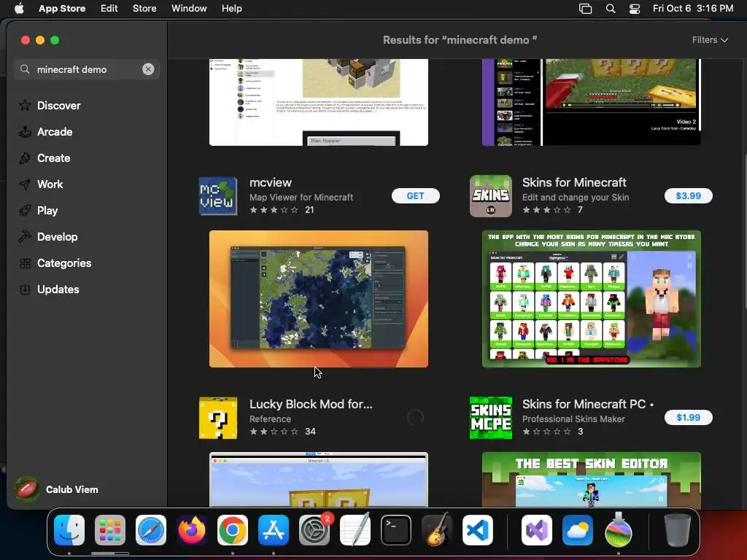Open System Settings from the Dock
Image resolution: width=747 pixels, height=560 pixels.
pos(314,530)
